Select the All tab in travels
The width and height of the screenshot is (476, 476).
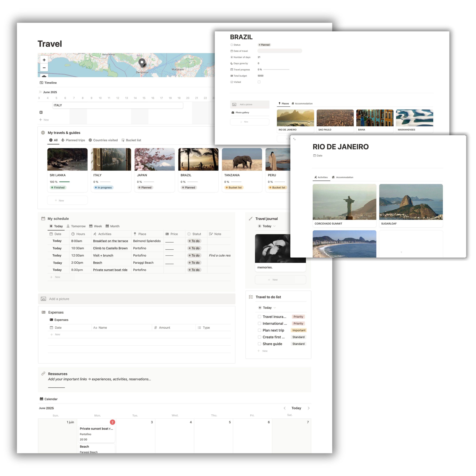[x=53, y=140]
